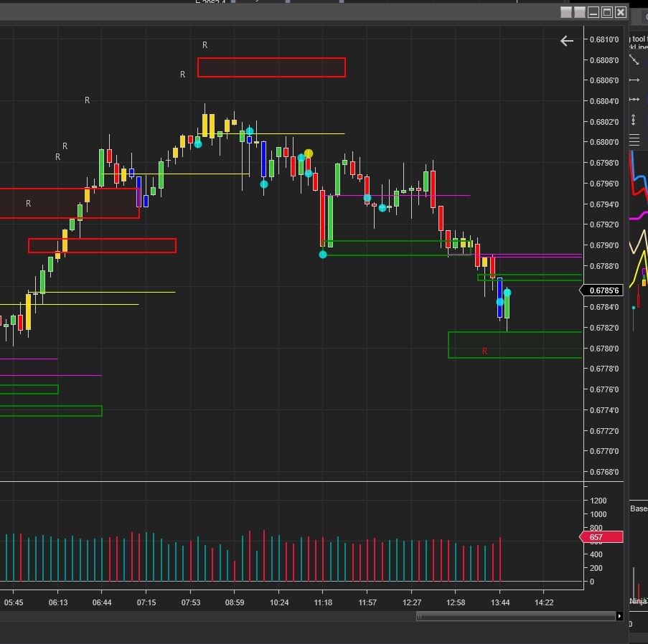Click the first gray titlebar button
This screenshot has height=644, width=648.
(566, 12)
